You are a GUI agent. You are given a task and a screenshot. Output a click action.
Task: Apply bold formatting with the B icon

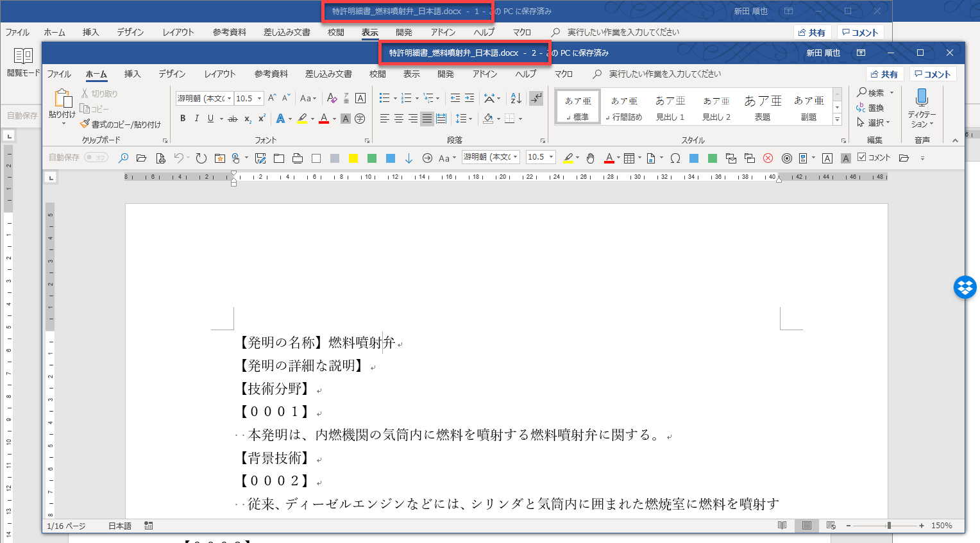tap(183, 119)
